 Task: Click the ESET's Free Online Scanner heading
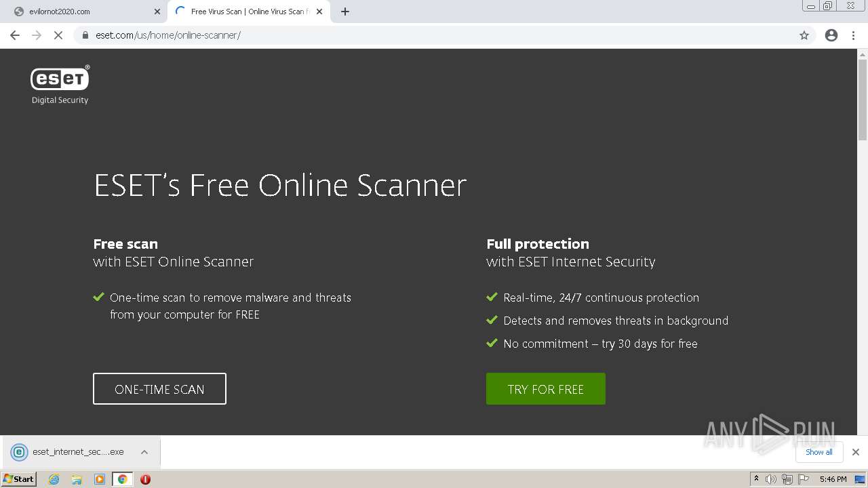coord(280,186)
